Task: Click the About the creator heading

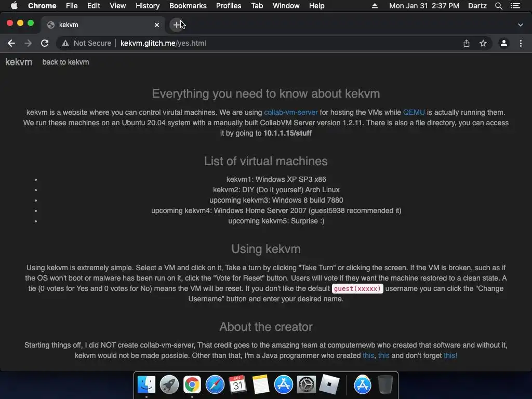Action: click(x=265, y=327)
